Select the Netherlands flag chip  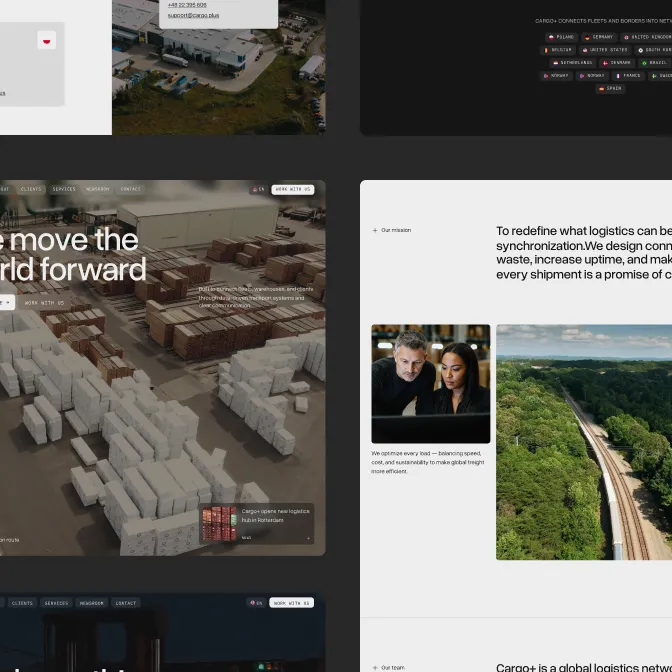(x=573, y=63)
